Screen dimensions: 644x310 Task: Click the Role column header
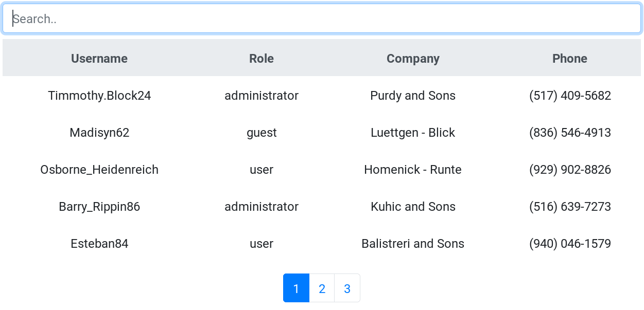(x=262, y=59)
